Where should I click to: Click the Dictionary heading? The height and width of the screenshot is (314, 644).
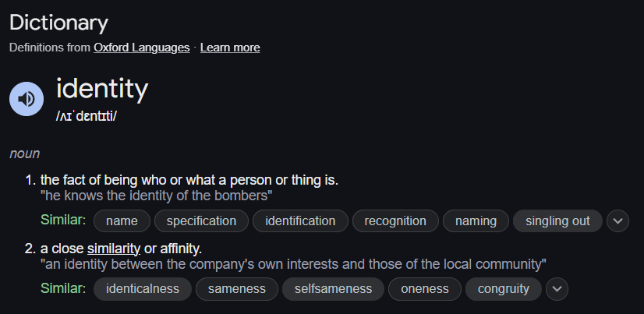click(58, 23)
